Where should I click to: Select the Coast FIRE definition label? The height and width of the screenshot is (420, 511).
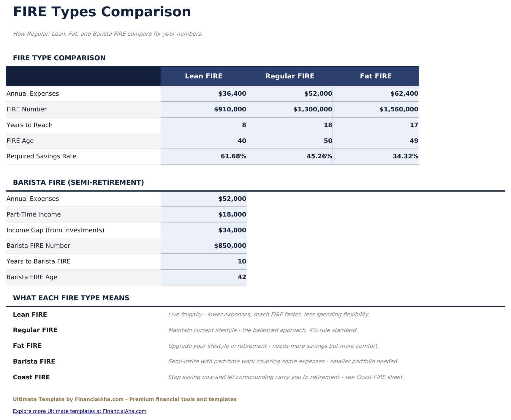(x=31, y=377)
